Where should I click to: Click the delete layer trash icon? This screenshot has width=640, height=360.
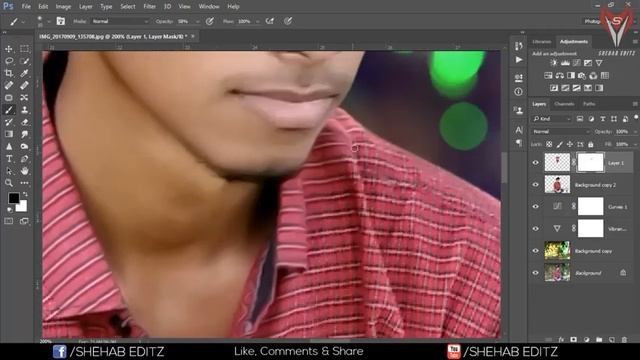coord(624,339)
